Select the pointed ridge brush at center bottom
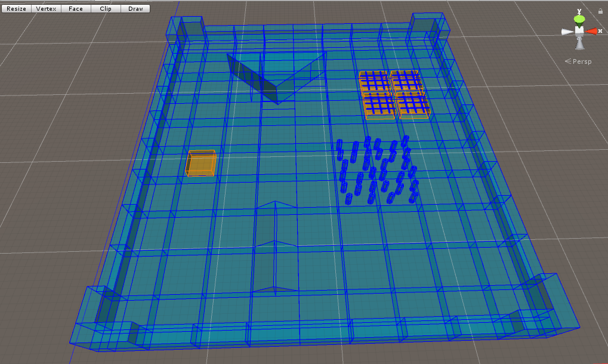 (266, 248)
